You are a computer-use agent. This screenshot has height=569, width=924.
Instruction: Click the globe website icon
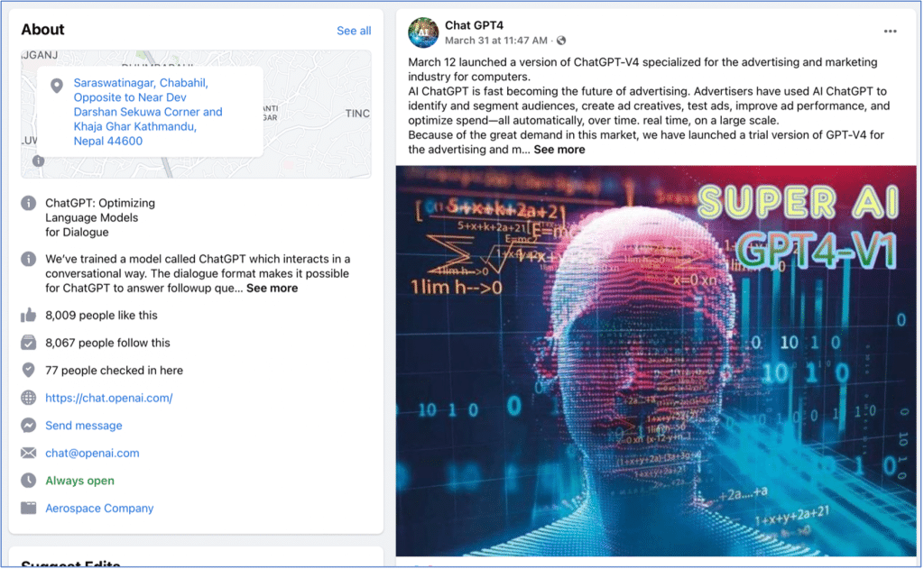pos(28,398)
